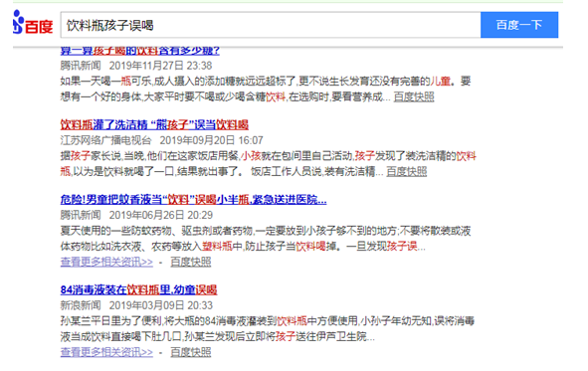Open the partially hidden top result about 孩子喝的饮料含糖
588x371 pixels.
[140, 51]
